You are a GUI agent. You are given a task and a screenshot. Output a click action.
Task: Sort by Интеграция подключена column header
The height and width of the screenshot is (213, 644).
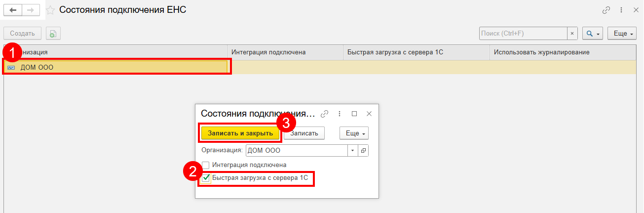click(285, 52)
